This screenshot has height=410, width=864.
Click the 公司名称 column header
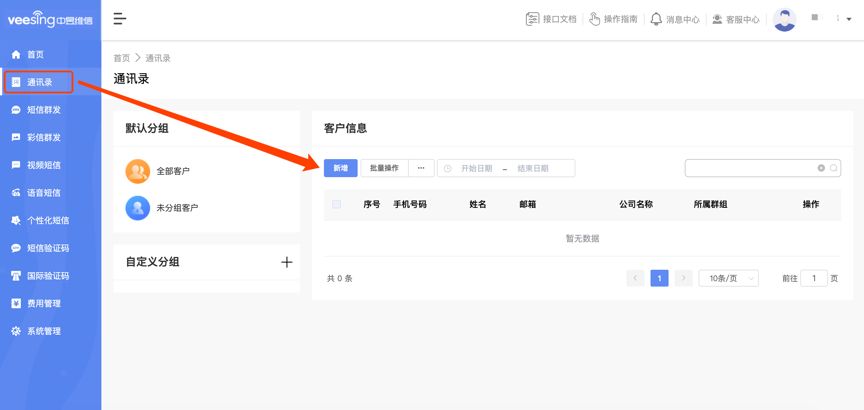636,204
